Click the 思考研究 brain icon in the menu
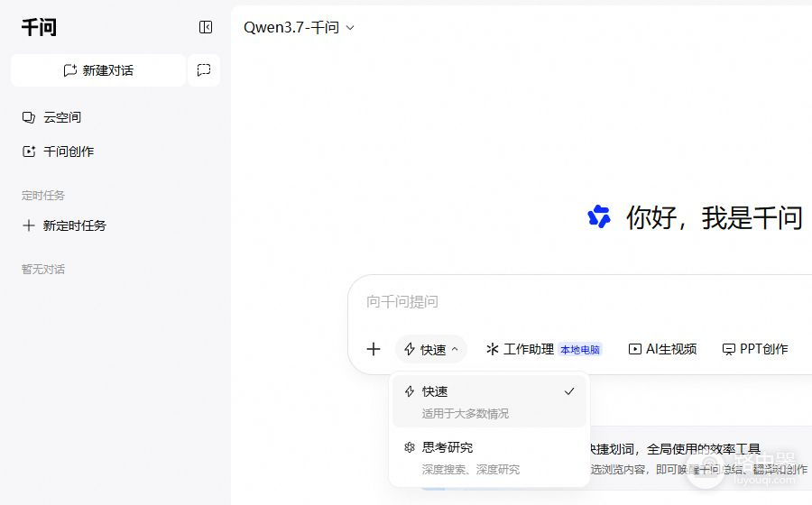The width and height of the screenshot is (812, 505). coord(410,447)
